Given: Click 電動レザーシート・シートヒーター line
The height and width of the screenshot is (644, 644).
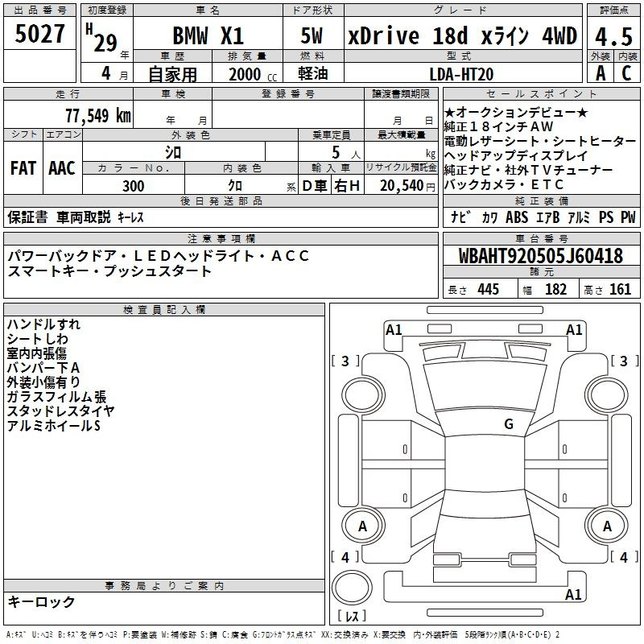Looking at the screenshot, I should click(540, 142).
